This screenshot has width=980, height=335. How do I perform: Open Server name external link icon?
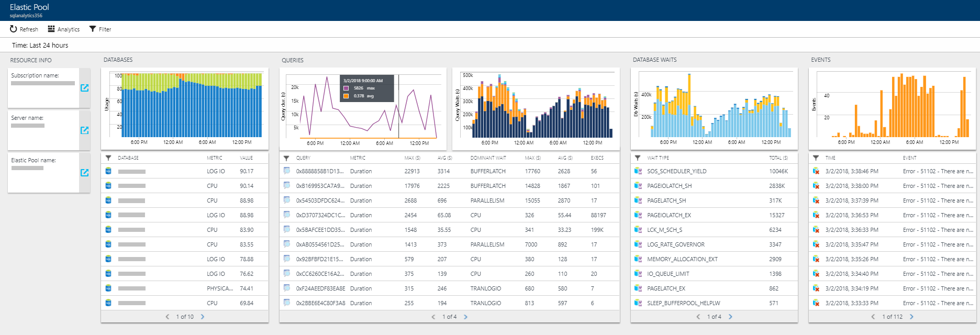coord(84,130)
